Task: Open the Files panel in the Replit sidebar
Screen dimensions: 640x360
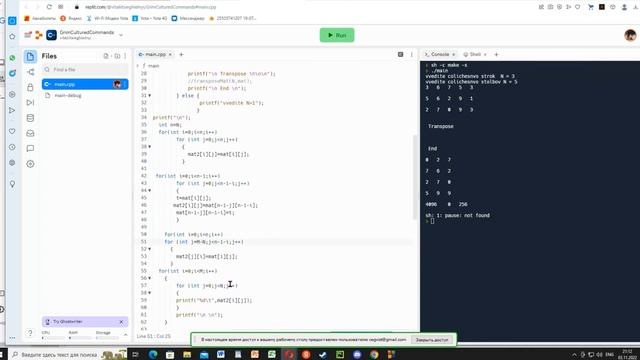Action: tap(30, 56)
